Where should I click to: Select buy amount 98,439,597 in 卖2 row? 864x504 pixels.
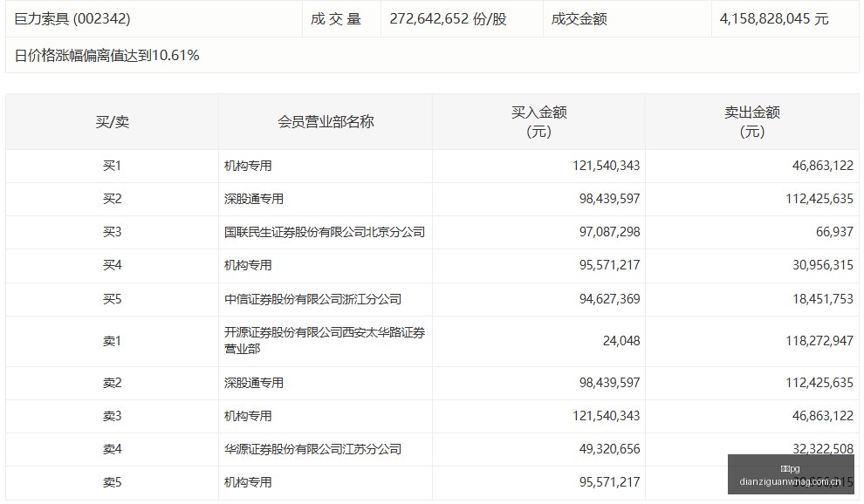tap(609, 383)
